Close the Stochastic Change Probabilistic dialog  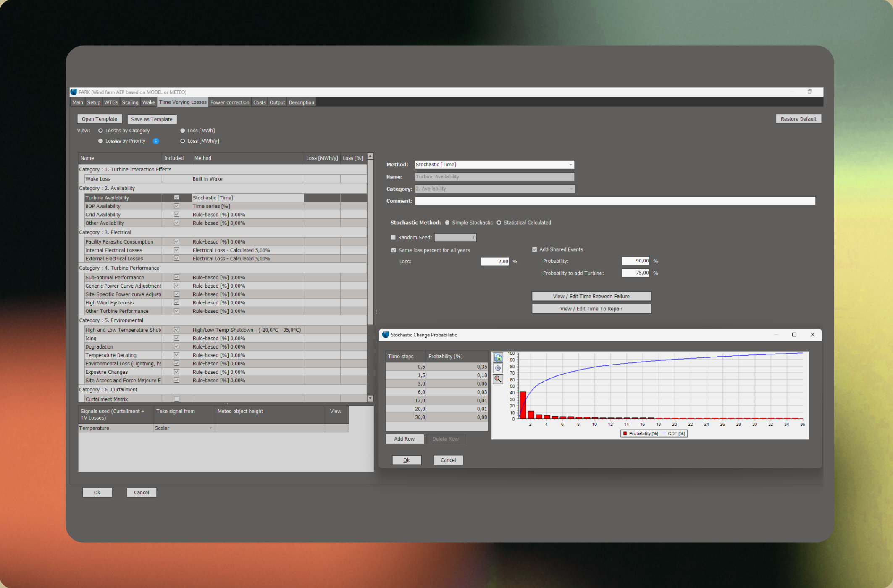[812, 335]
